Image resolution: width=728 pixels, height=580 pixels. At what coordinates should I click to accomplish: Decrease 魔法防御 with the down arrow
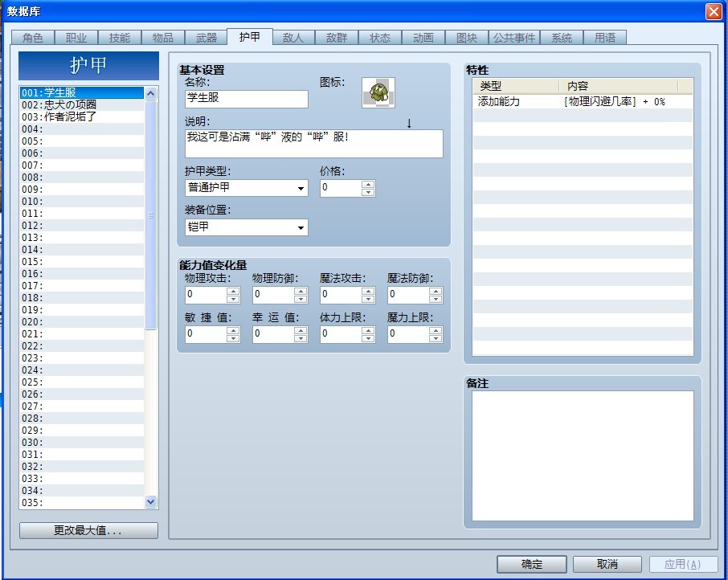click(436, 299)
